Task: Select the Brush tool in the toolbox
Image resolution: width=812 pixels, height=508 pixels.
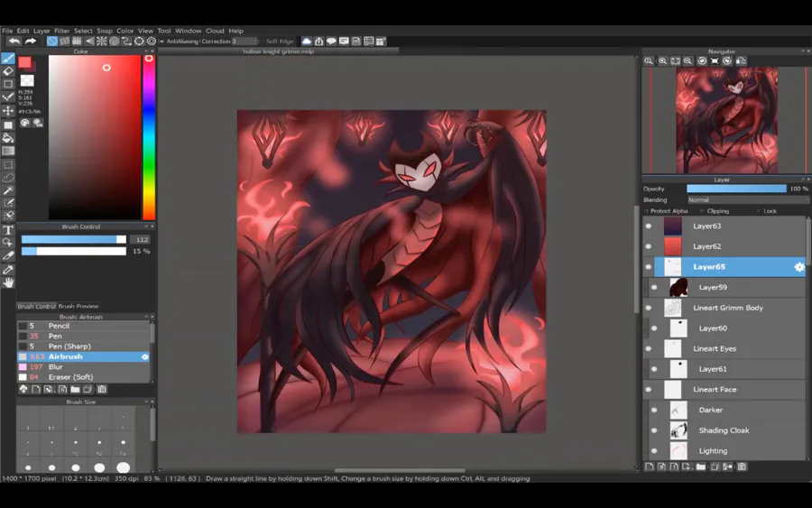Action: [8, 58]
